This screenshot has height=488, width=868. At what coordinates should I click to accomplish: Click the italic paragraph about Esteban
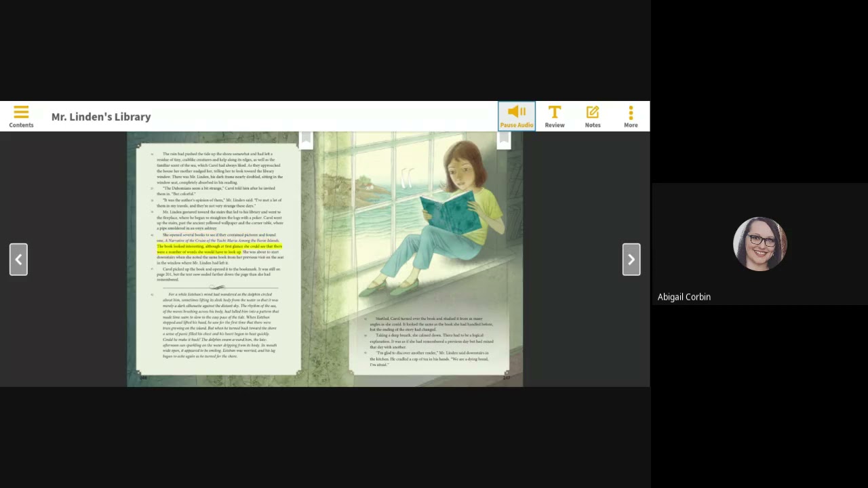tap(220, 325)
